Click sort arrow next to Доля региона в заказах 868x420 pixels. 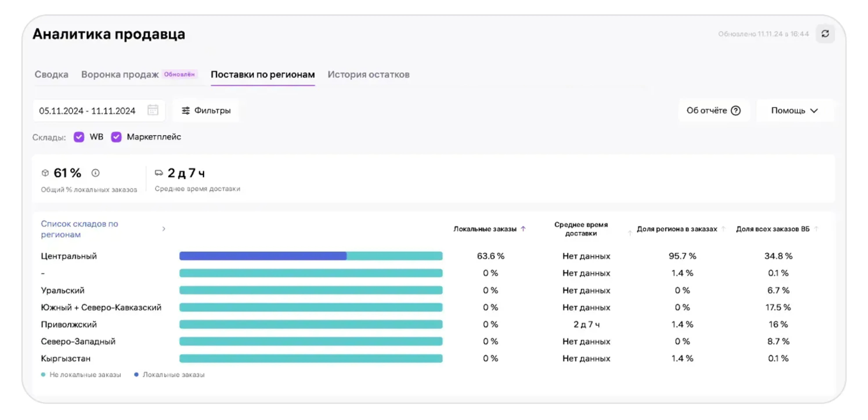point(723,229)
